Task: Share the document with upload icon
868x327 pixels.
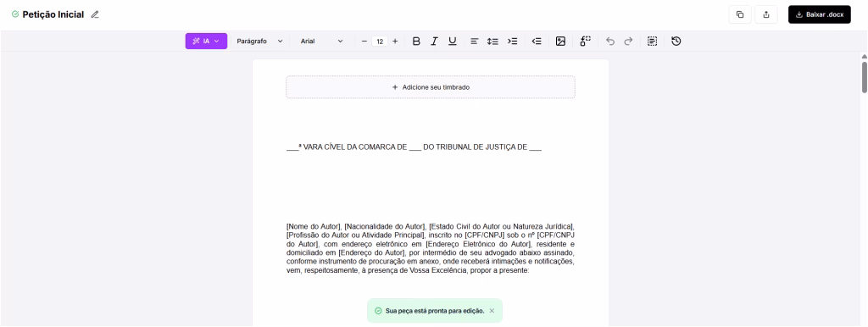Action: pyautogui.click(x=766, y=15)
